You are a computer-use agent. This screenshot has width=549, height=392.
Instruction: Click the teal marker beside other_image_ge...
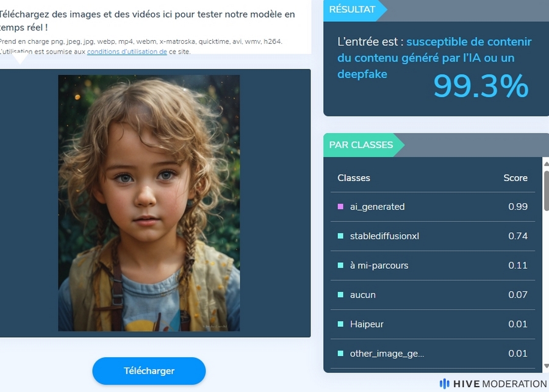[340, 354]
